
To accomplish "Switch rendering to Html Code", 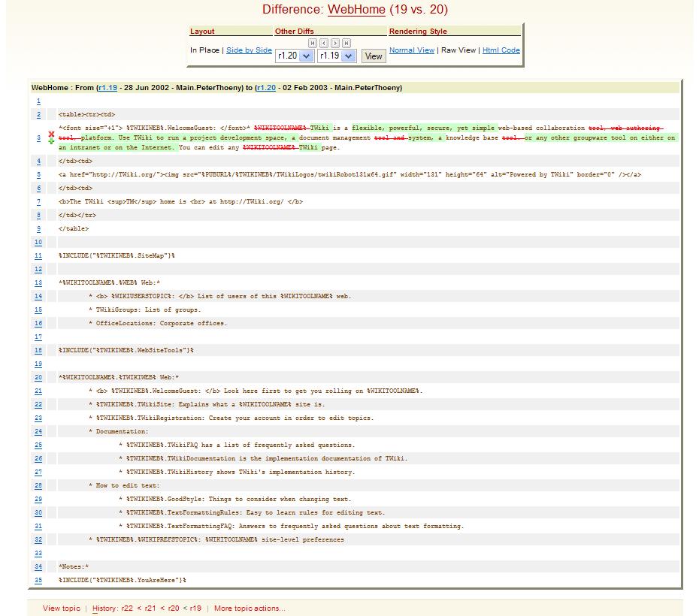I will click(x=501, y=50).
